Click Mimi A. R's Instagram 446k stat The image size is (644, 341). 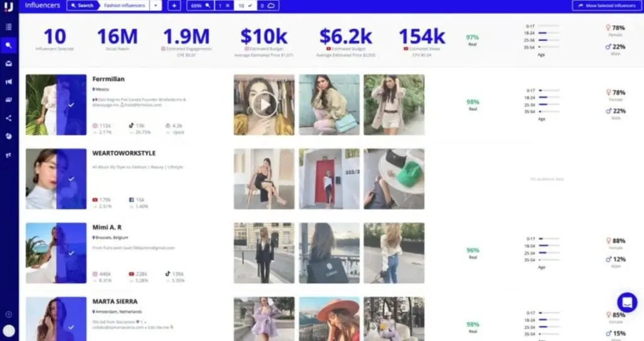click(102, 274)
